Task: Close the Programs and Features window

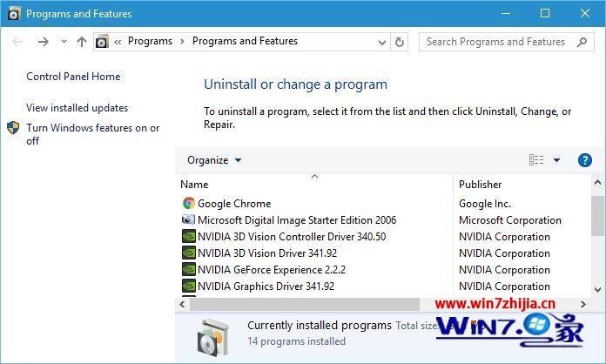Action: point(585,13)
